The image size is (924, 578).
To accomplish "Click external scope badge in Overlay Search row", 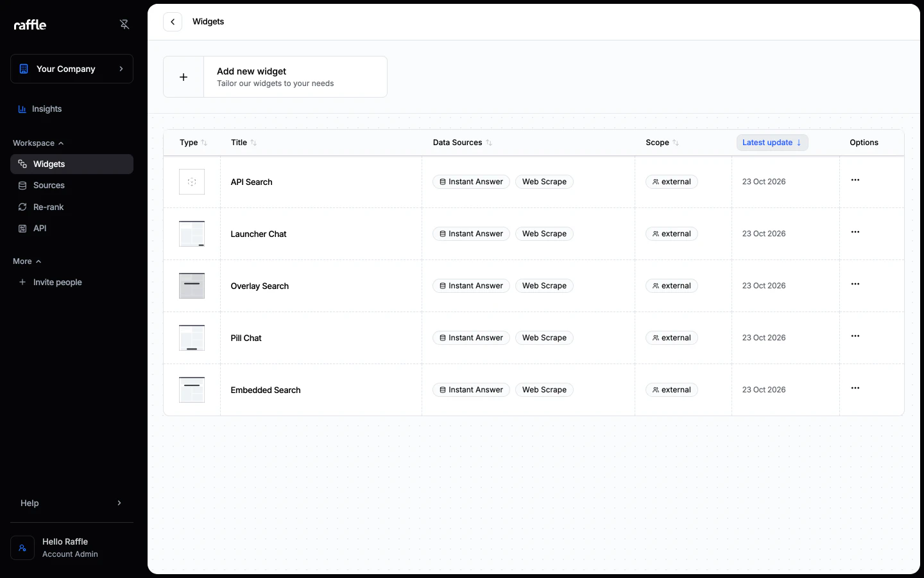I will 672,286.
